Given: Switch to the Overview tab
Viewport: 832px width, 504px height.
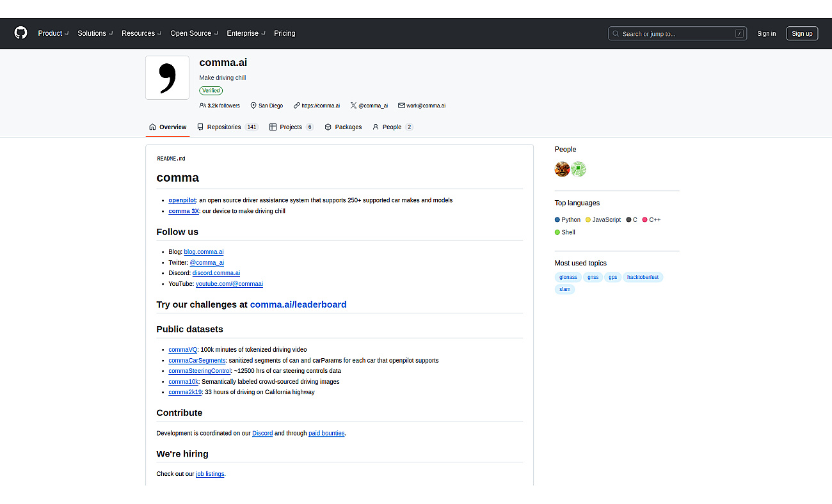Looking at the screenshot, I should tap(168, 127).
